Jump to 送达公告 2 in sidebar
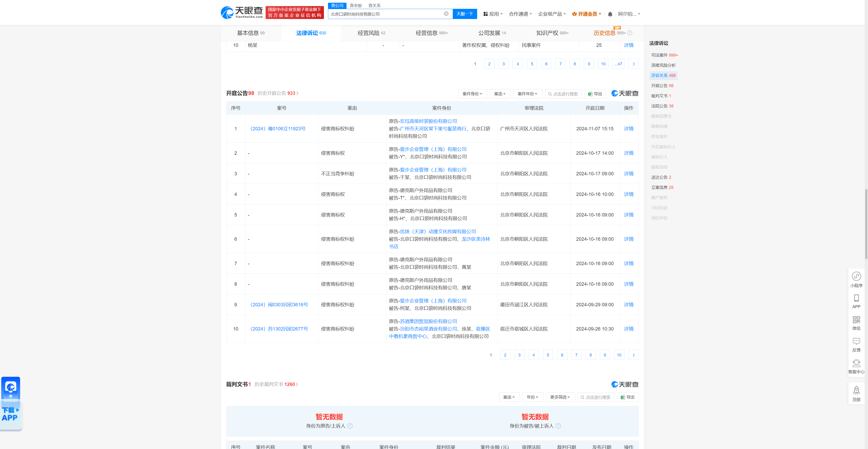The width and height of the screenshot is (868, 449). coord(661,177)
